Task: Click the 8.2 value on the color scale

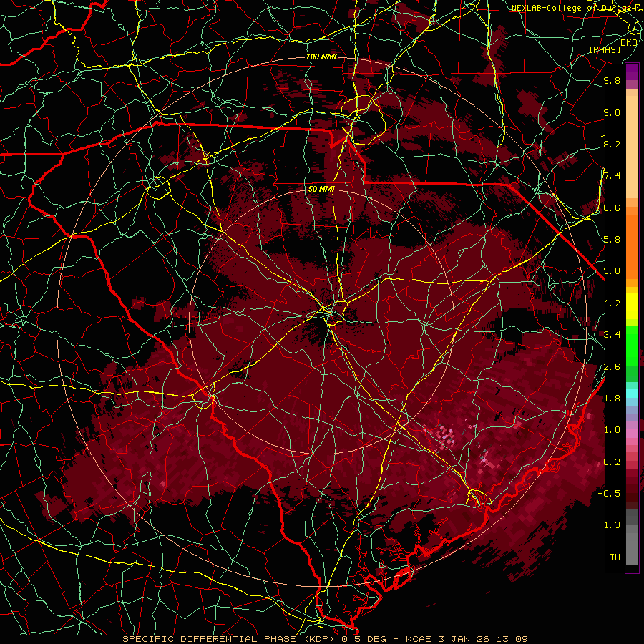Action: 612,144
